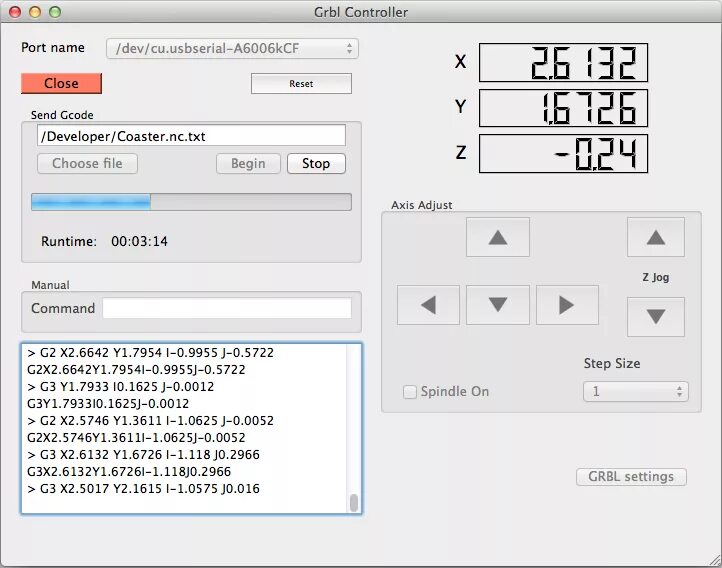This screenshot has width=722, height=568.
Task: Click the Y position display 1.6726
Action: 563,108
